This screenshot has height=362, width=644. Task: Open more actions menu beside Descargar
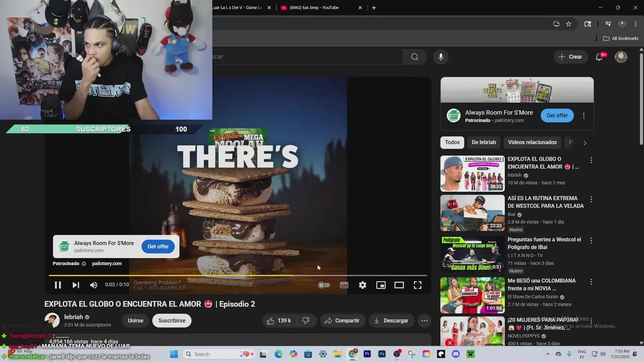pos(424,320)
